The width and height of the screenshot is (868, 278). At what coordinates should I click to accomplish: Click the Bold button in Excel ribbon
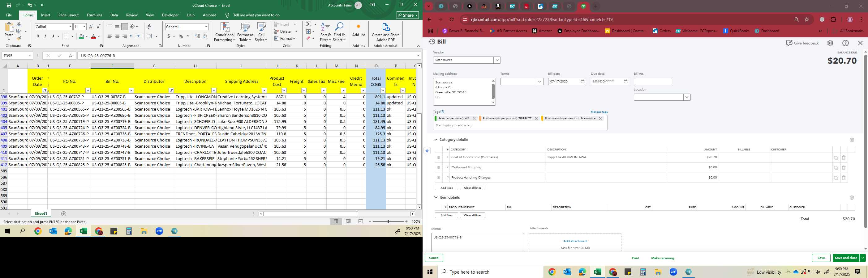38,36
